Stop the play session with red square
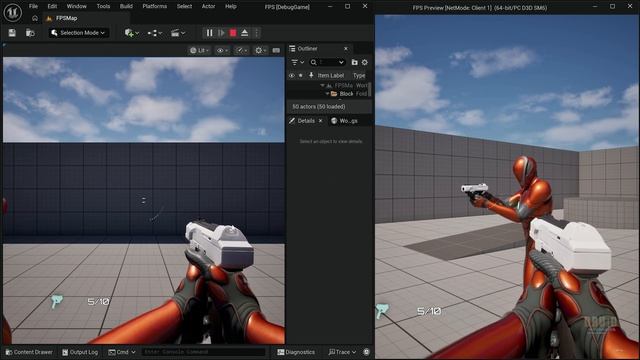Image resolution: width=640 pixels, height=360 pixels. tap(233, 33)
